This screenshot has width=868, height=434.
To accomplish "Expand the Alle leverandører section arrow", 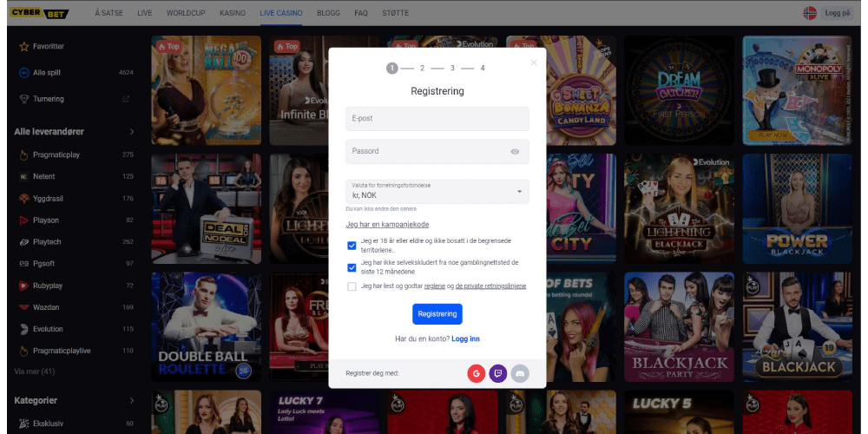I will click(x=132, y=132).
